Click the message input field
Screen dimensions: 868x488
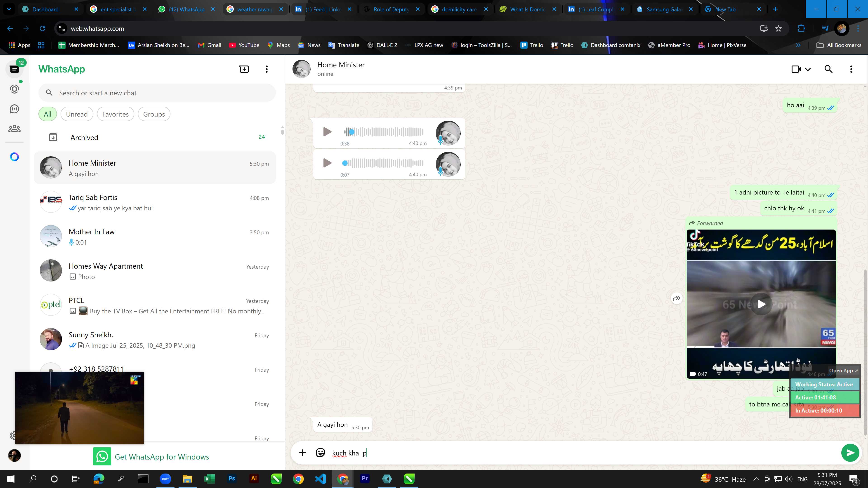coord(583,453)
